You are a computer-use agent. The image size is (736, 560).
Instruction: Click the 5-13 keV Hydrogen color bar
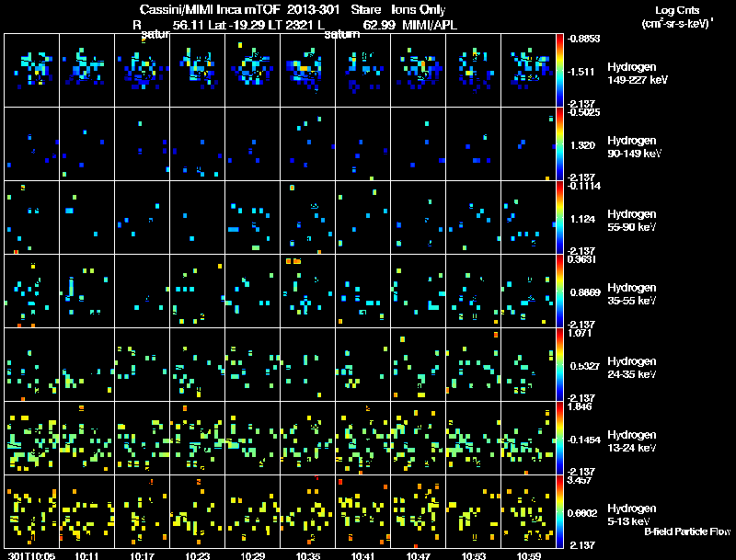(x=560, y=511)
